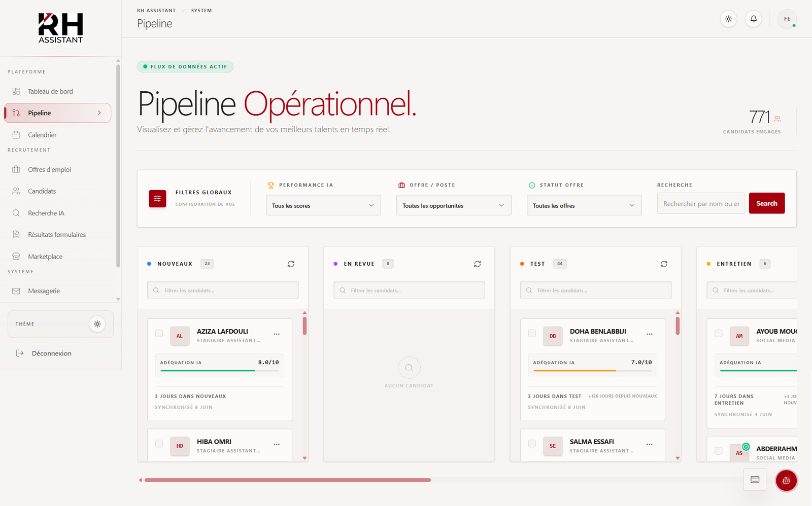This screenshot has width=812, height=506.
Task: Click the RH Assistant logo
Action: coord(60,28)
